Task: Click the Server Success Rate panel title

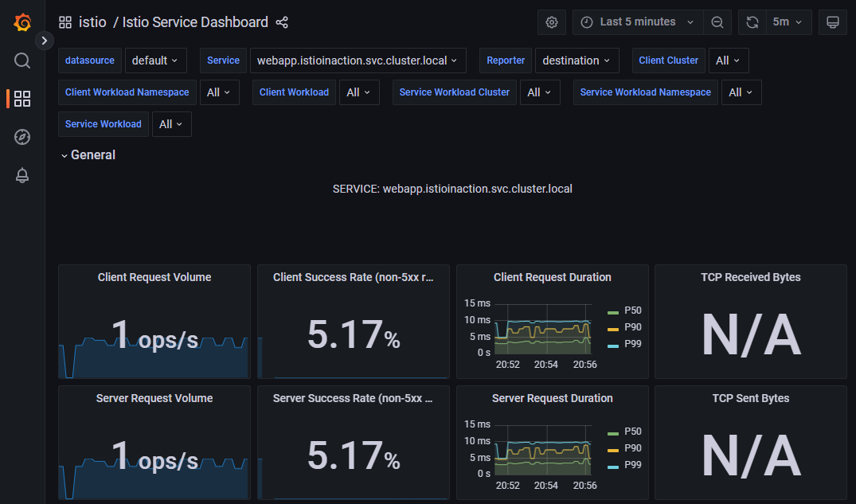Action: [353, 399]
